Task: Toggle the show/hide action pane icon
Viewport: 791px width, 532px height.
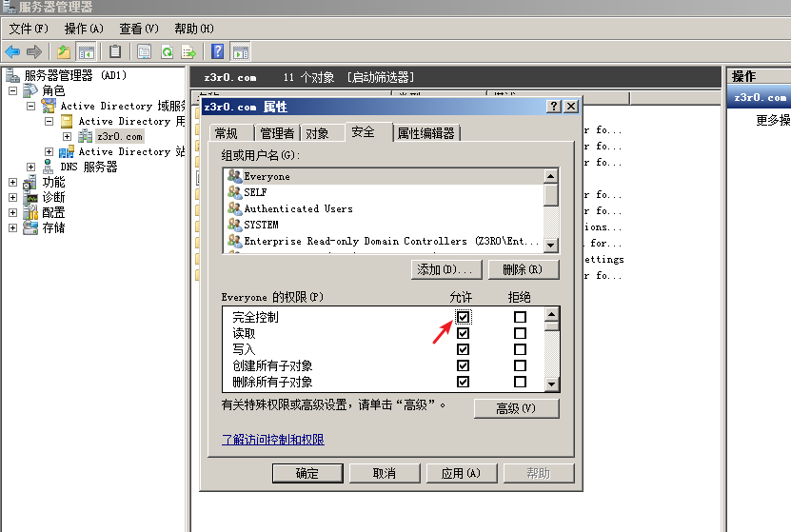Action: point(240,51)
